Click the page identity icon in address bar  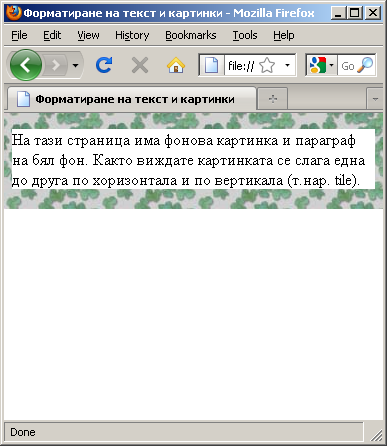[x=211, y=65]
